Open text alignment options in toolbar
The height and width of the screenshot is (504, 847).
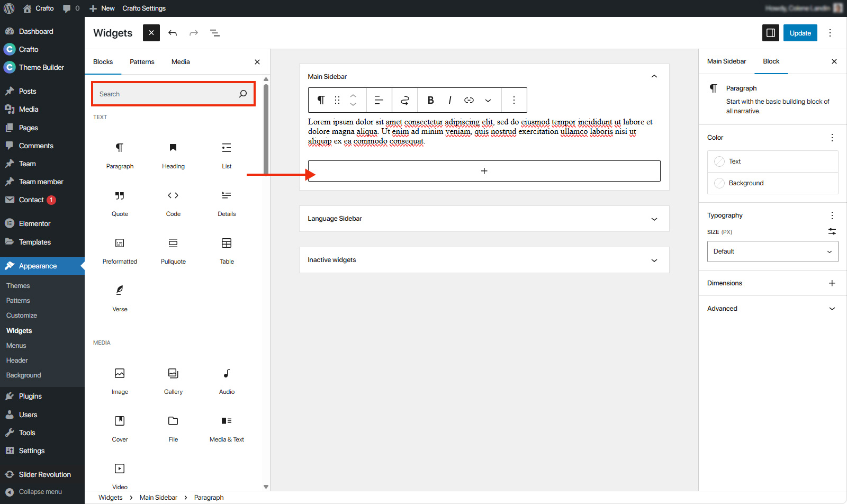(379, 100)
